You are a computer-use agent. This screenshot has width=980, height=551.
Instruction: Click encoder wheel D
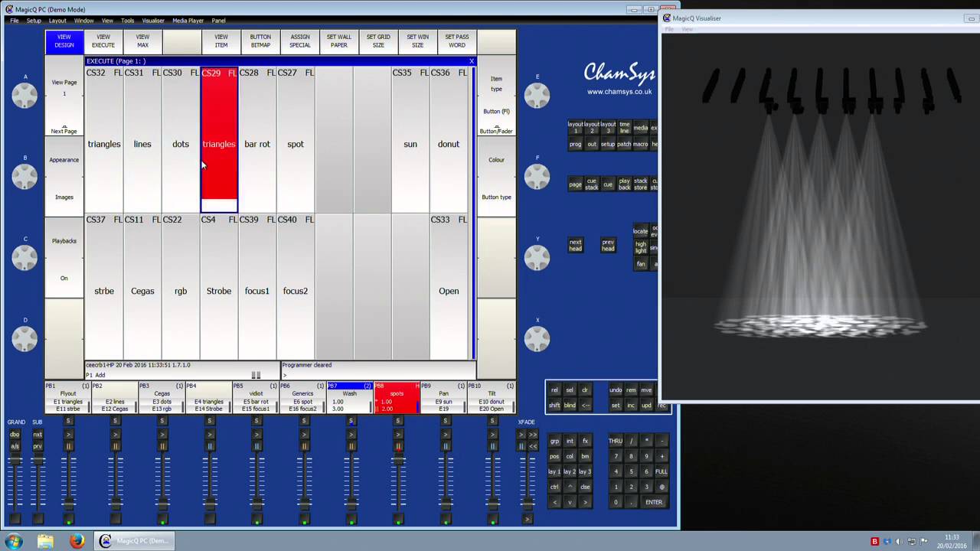[x=24, y=338]
